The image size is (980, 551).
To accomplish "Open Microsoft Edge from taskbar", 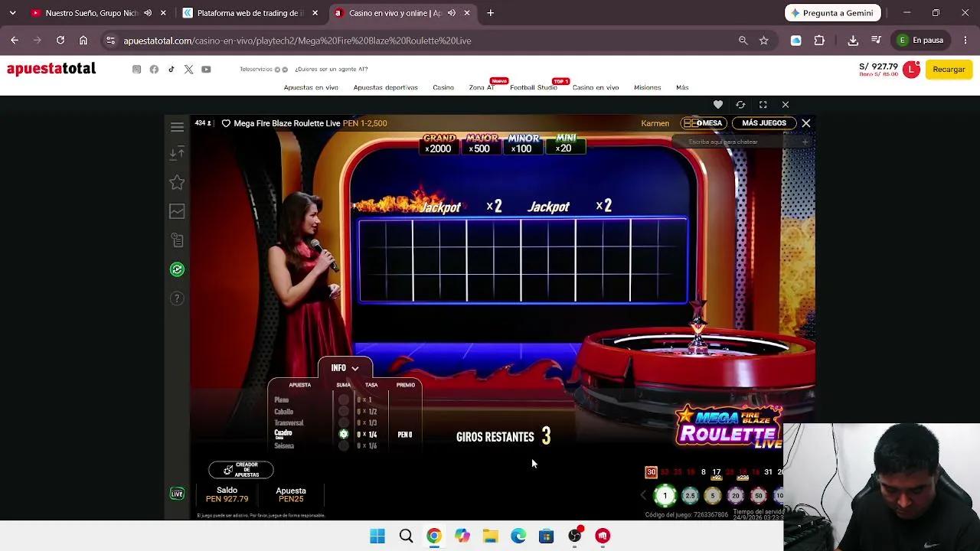I will pyautogui.click(x=518, y=536).
